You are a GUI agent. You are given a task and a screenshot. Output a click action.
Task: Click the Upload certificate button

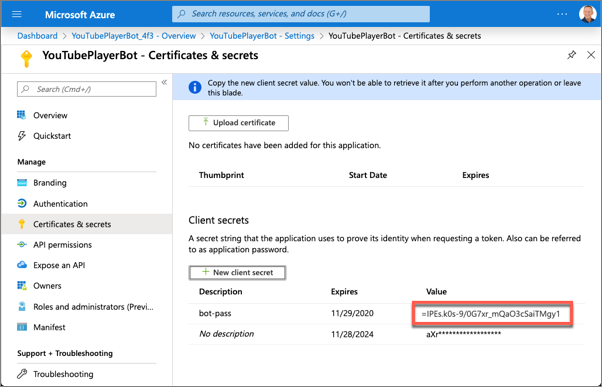click(238, 123)
